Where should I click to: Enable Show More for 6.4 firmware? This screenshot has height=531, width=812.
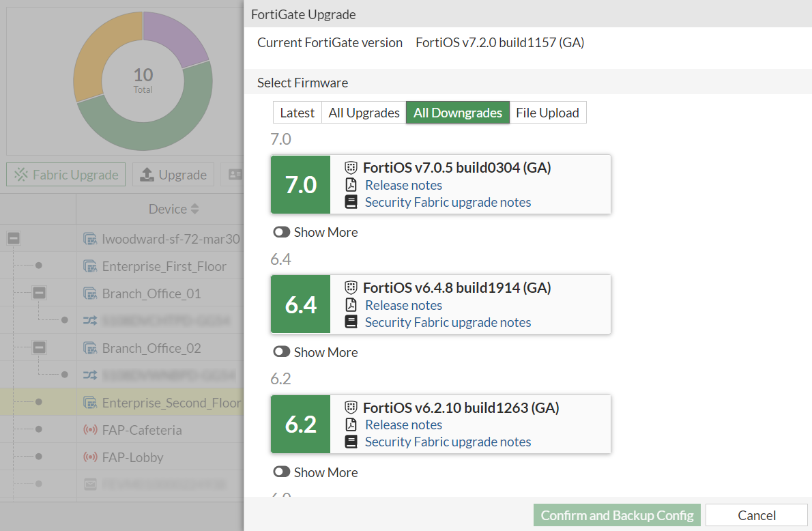[x=281, y=352]
